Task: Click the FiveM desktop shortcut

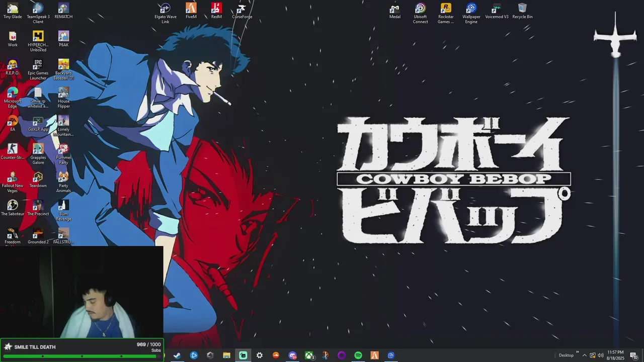Action: (191, 11)
